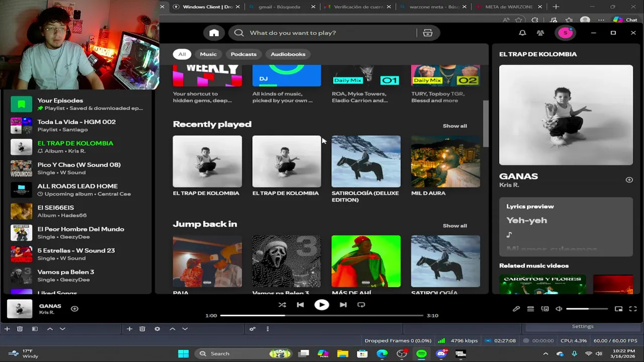The height and width of the screenshot is (362, 644).
Task: Open Discord from the taskbar
Action: (x=441, y=353)
